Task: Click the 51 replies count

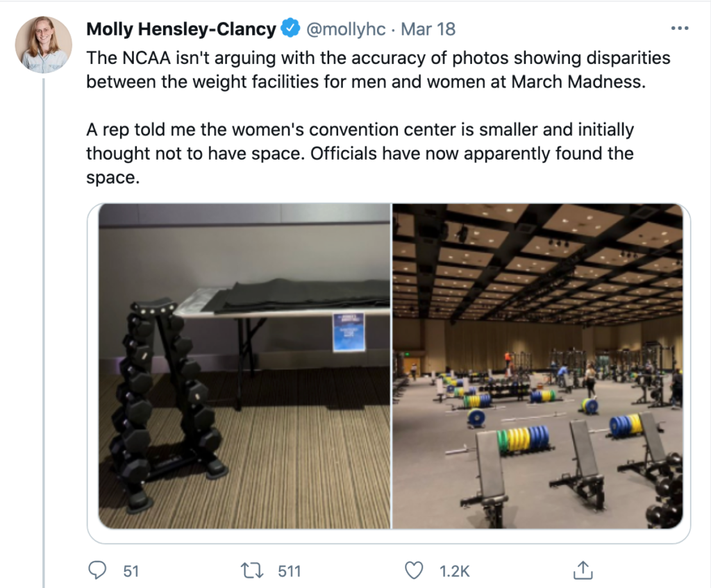Action: click(131, 571)
